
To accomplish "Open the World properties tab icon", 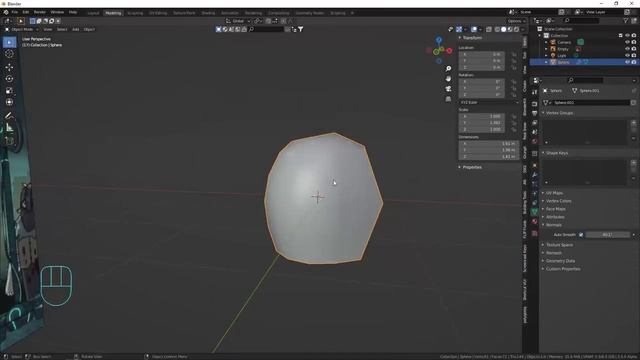I will pos(535,142).
